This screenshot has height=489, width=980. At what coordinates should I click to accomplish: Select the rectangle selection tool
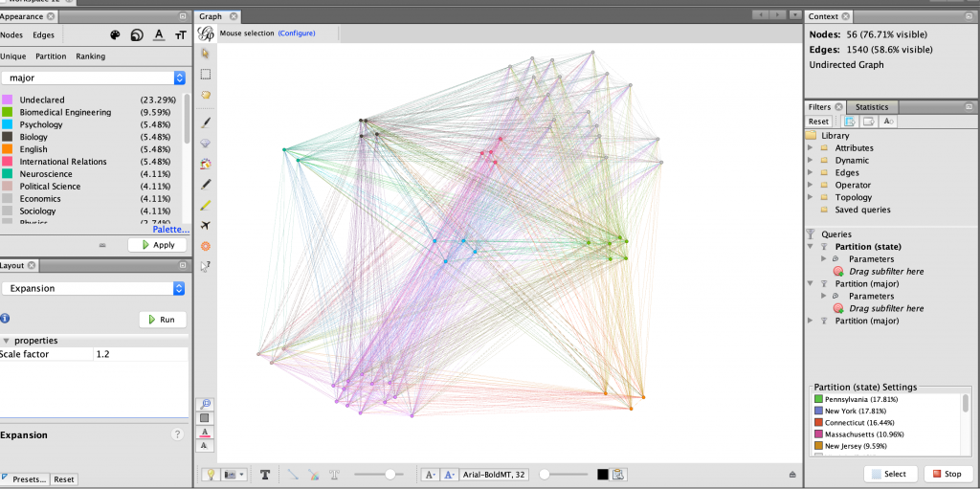coord(206,74)
